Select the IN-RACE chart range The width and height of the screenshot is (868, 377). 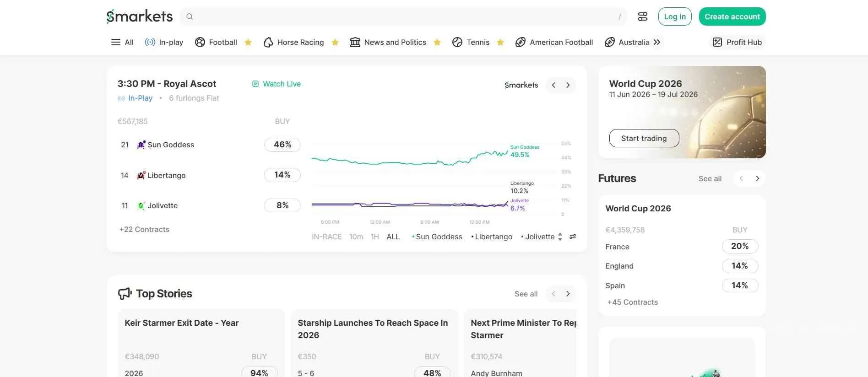coord(327,237)
